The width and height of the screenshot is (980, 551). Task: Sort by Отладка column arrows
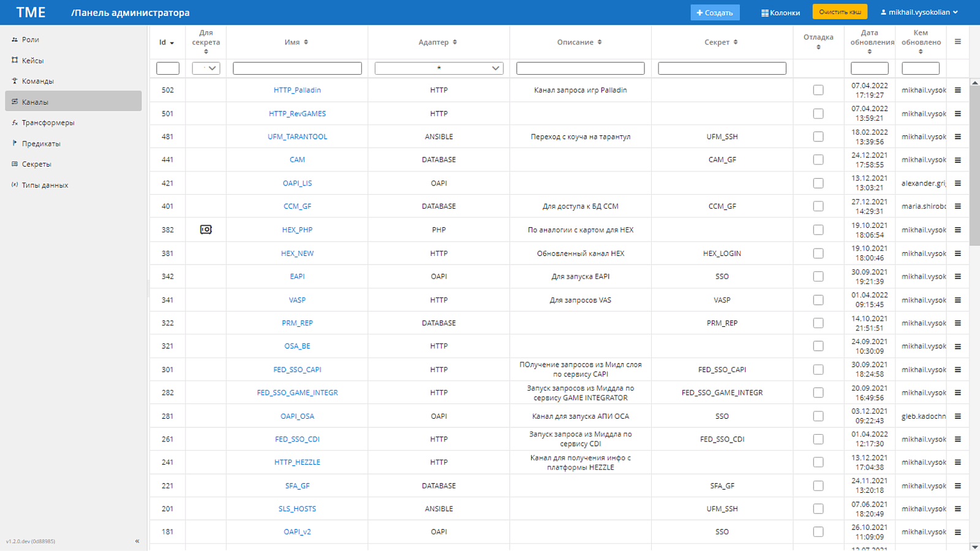pyautogui.click(x=818, y=47)
